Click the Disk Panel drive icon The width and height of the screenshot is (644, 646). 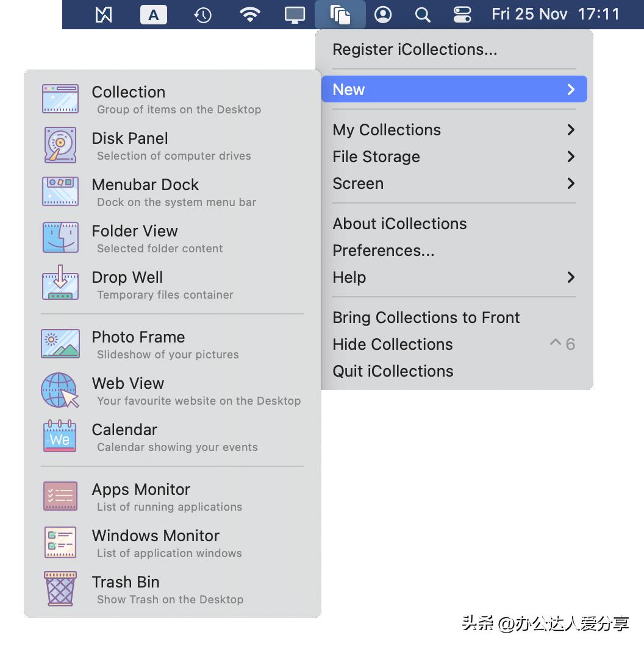(60, 144)
